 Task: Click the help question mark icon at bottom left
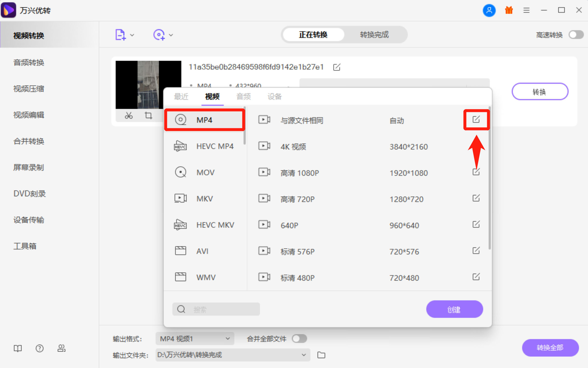pos(39,348)
